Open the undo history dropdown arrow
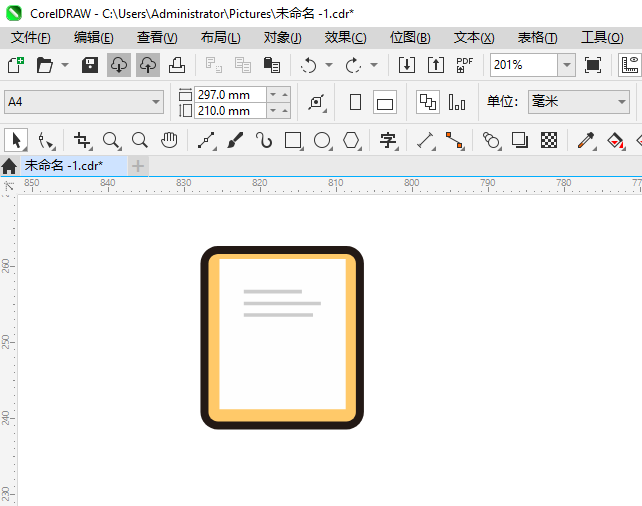Image resolution: width=642 pixels, height=506 pixels. pos(329,65)
